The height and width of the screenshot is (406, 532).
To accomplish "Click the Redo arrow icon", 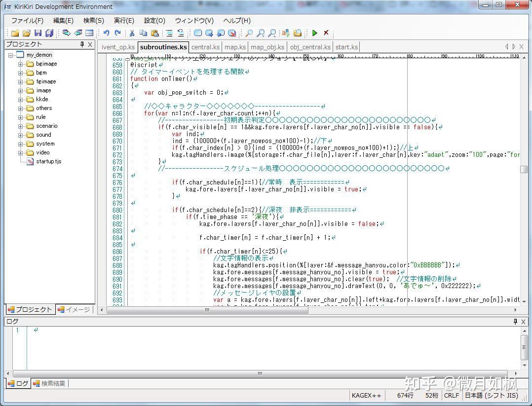I will pyautogui.click(x=117, y=33).
